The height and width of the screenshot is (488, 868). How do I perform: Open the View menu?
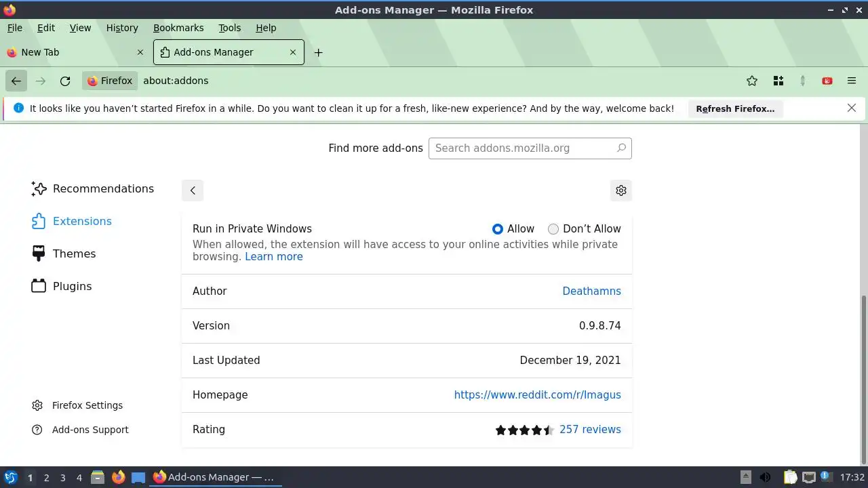pyautogui.click(x=80, y=28)
